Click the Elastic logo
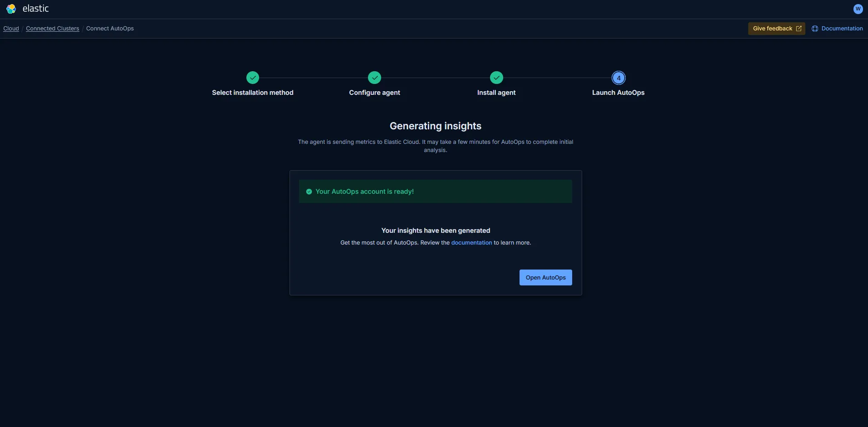This screenshot has height=427, width=868. 11,9
